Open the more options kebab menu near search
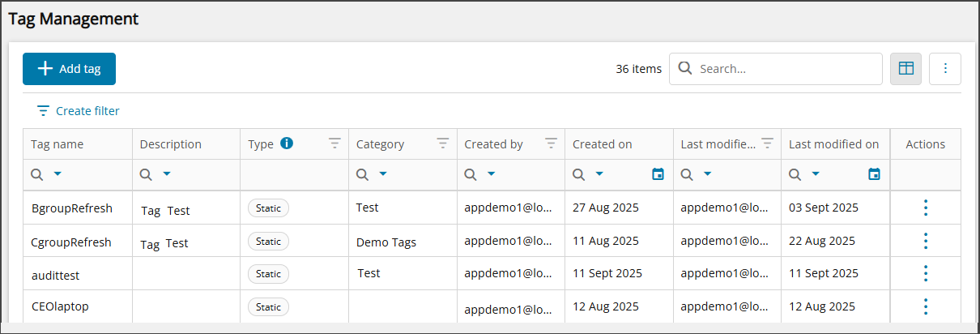The width and height of the screenshot is (980, 334). click(945, 69)
